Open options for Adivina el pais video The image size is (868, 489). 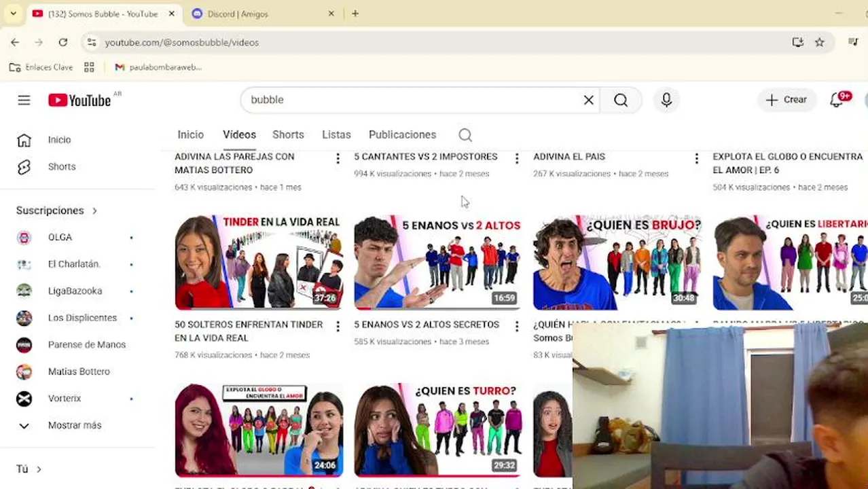point(696,159)
